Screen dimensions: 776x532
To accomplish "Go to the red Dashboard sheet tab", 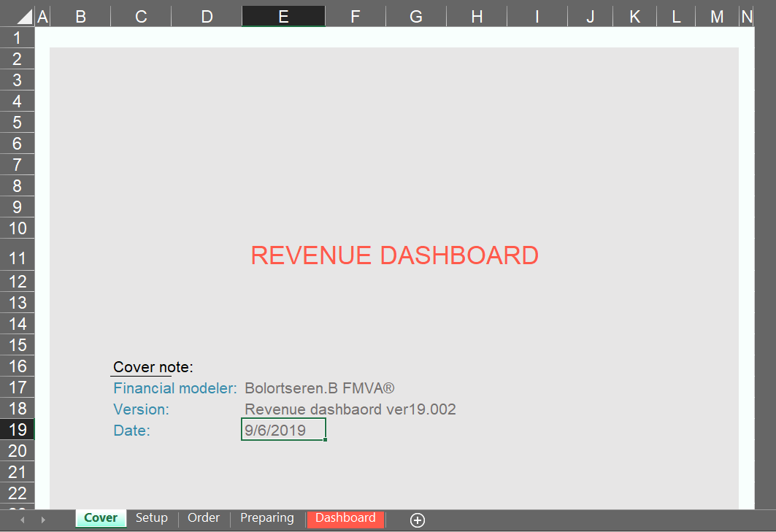I will click(x=345, y=518).
